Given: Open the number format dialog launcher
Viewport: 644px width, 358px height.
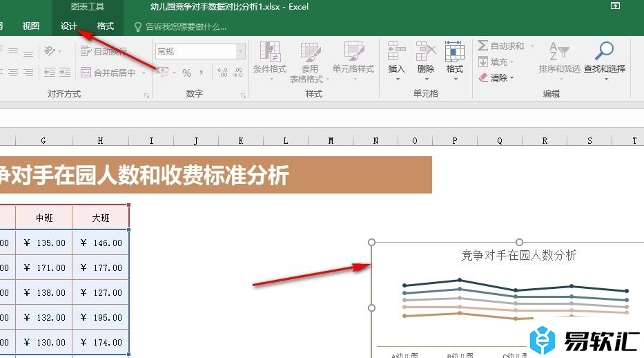Looking at the screenshot, I should tap(243, 95).
